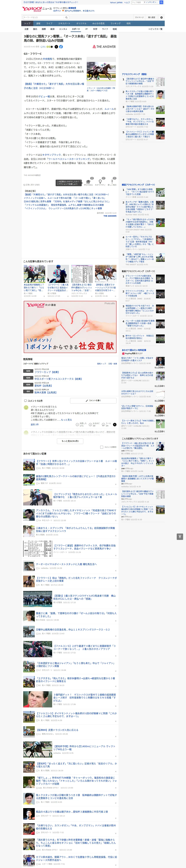Click 返信 2件 link under comment
This screenshot has width=186, height=868.
(35, 425)
